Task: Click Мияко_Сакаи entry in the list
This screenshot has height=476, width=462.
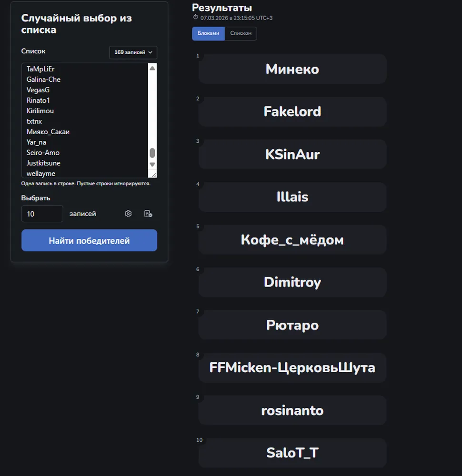Action: pos(48,132)
